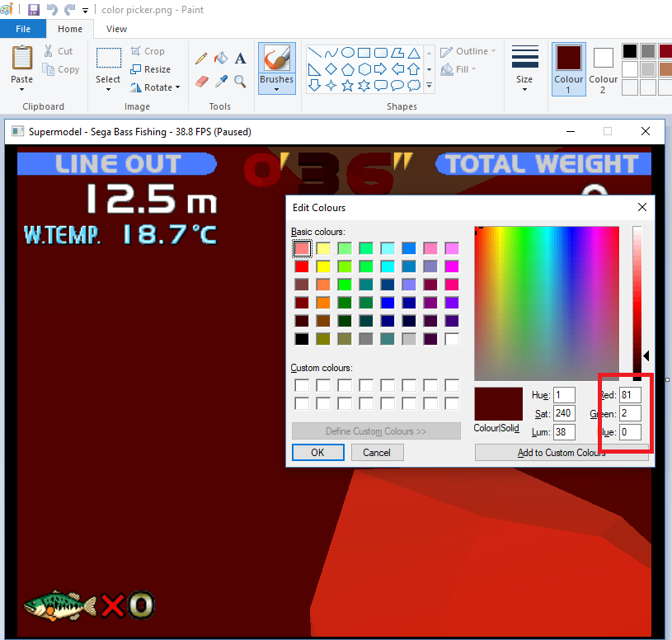Select the Pencil tool
The width and height of the screenshot is (672, 640).
pyautogui.click(x=201, y=59)
